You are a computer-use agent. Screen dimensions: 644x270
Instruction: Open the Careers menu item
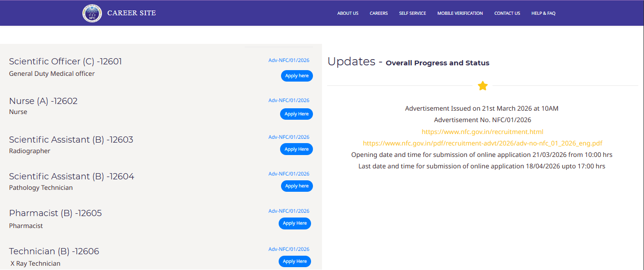(379, 13)
